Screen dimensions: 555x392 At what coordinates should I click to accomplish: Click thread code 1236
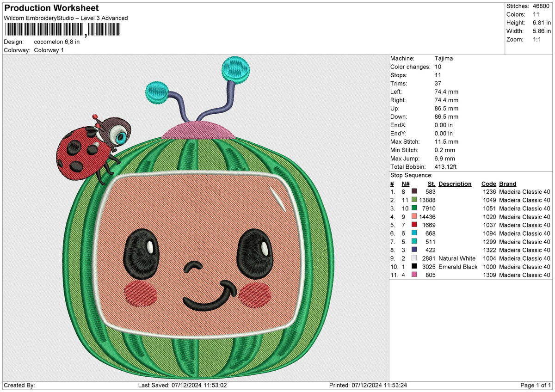point(489,191)
